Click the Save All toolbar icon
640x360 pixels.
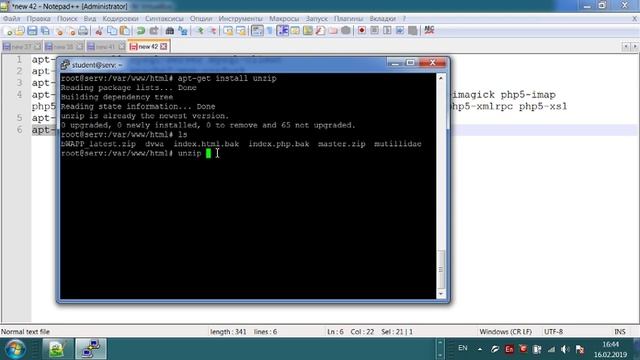click(45, 31)
